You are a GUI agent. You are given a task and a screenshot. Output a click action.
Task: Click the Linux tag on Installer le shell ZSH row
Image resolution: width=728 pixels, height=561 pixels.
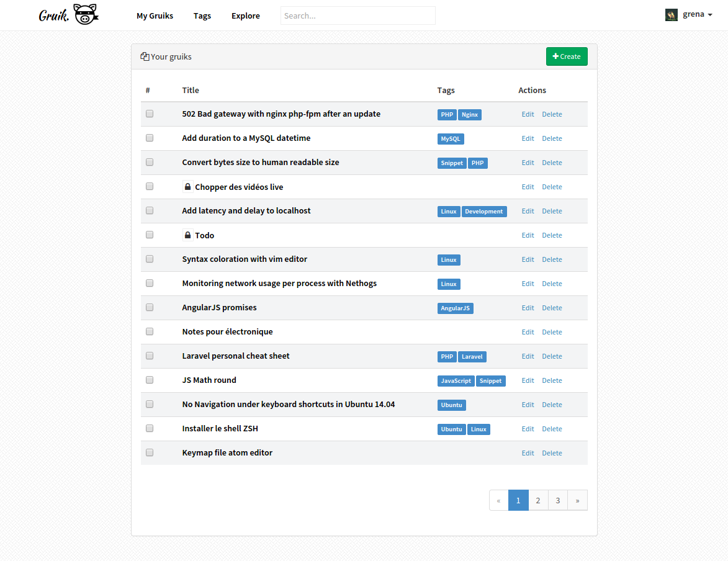click(x=479, y=429)
